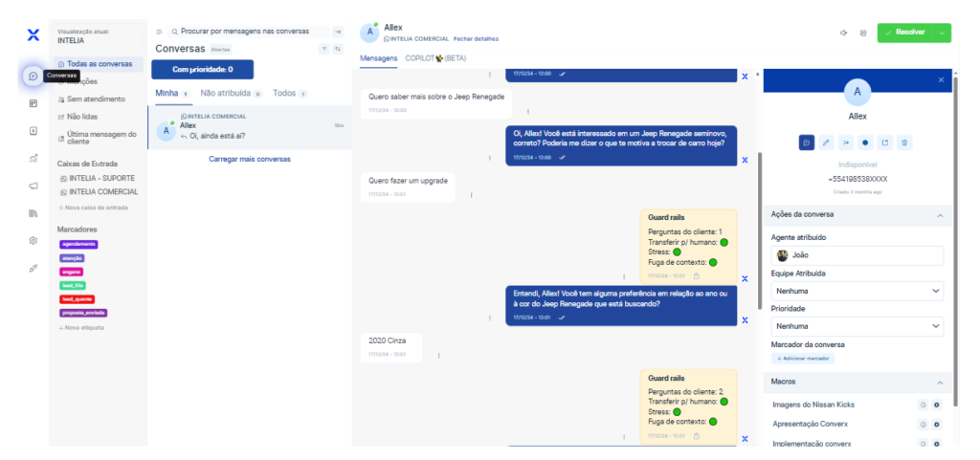Click the delete contact trash icon
Image resolution: width=980 pixels, height=460 pixels.
point(904,142)
